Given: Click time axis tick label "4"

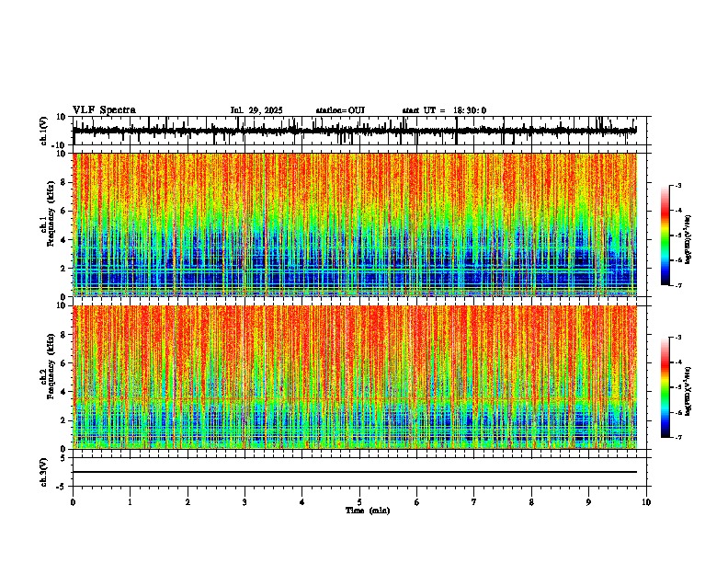Looking at the screenshot, I should 302,502.
